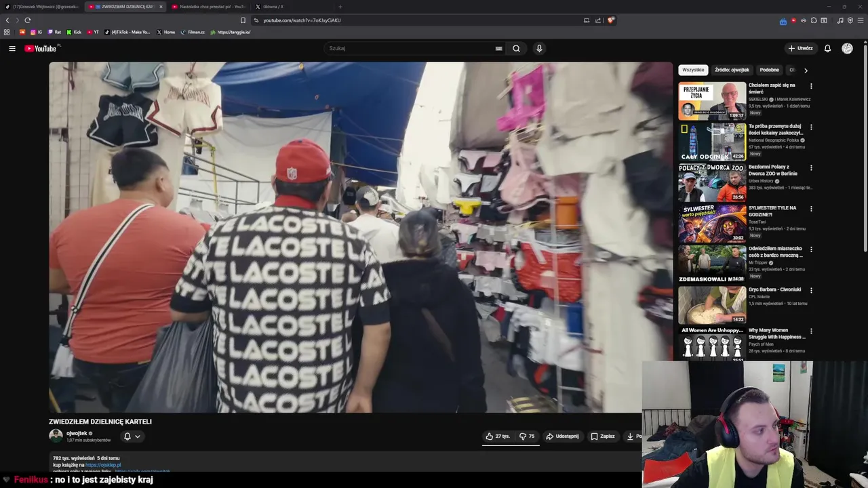Reload the page with refresh icon
The image size is (868, 488).
[27, 20]
